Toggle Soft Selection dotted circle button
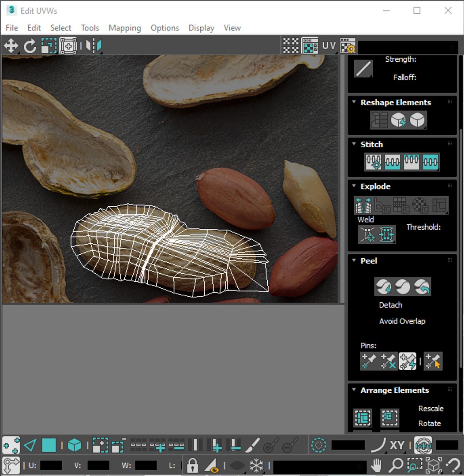The image size is (464, 476). tap(318, 446)
